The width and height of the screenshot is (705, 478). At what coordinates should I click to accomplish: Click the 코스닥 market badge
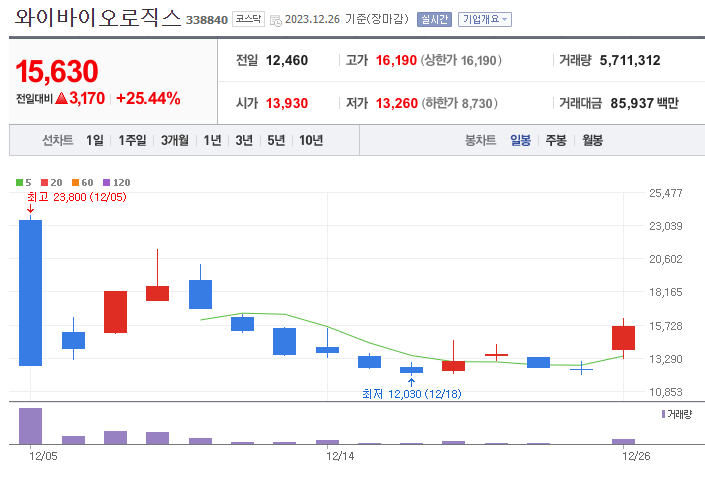click(248, 19)
